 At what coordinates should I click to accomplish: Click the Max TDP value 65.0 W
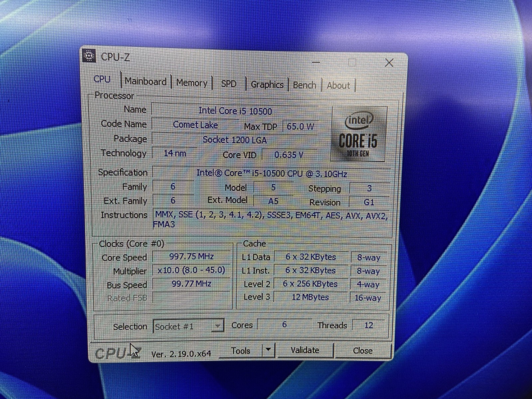[x=300, y=127]
